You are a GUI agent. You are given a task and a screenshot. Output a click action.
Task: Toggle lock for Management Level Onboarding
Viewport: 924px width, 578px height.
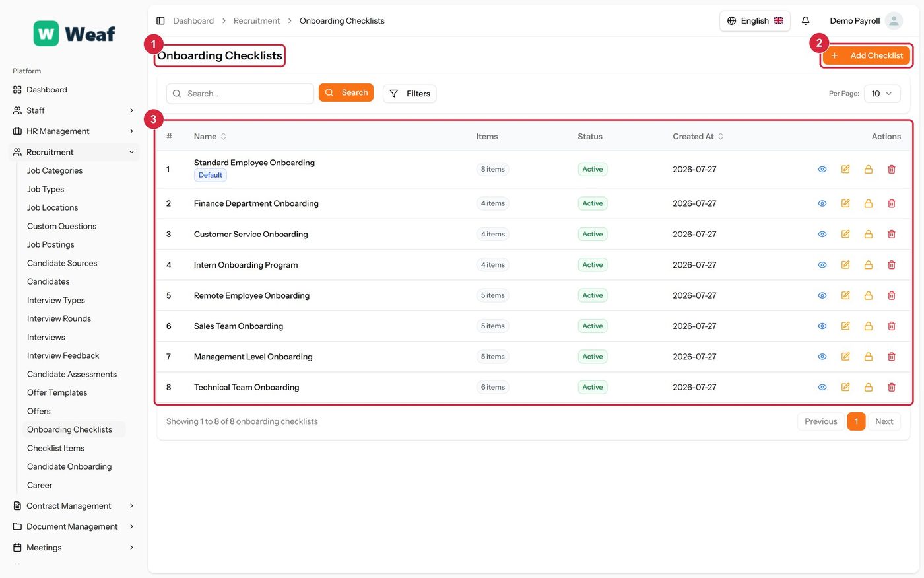(x=869, y=357)
